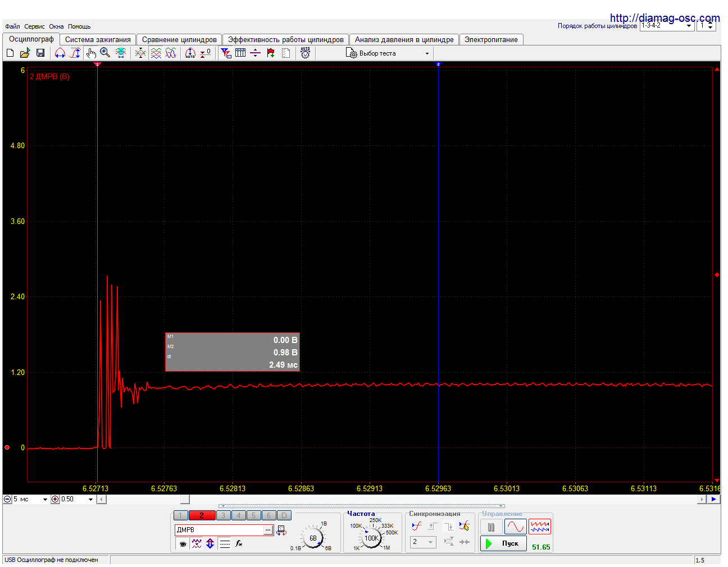
Task: Click the AUTO voltmeter toolbar icon
Action: [x=305, y=53]
